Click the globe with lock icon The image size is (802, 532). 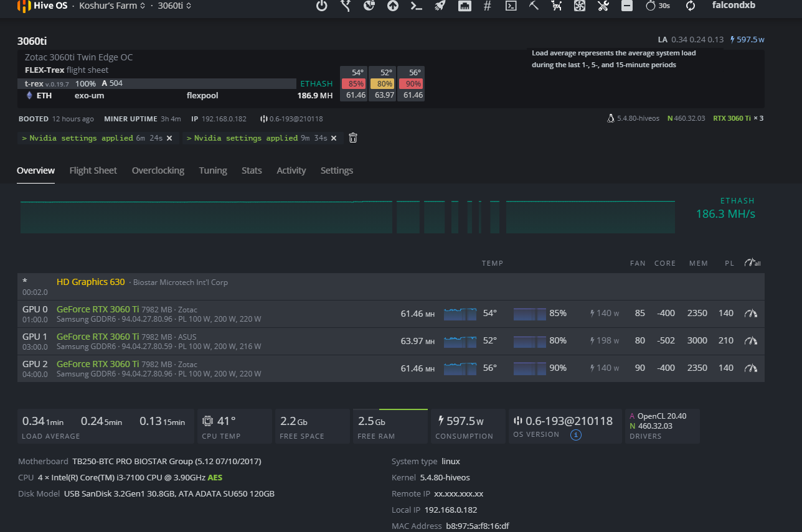[x=369, y=6]
